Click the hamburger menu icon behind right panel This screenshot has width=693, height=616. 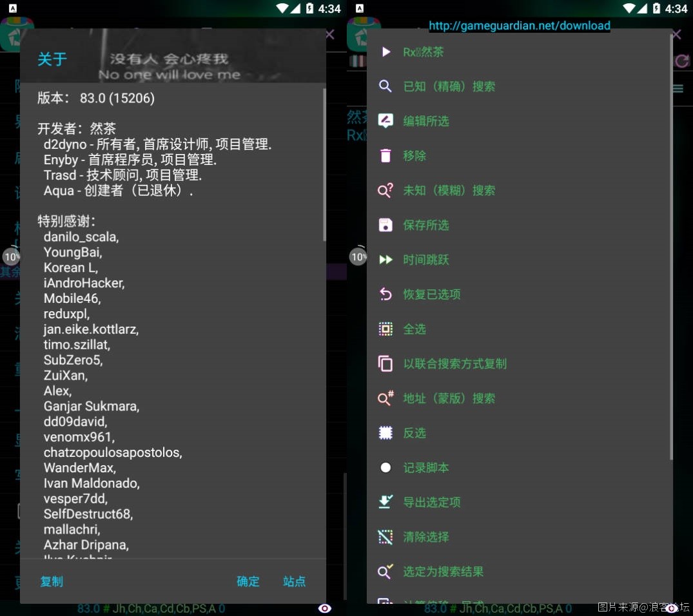(x=678, y=89)
